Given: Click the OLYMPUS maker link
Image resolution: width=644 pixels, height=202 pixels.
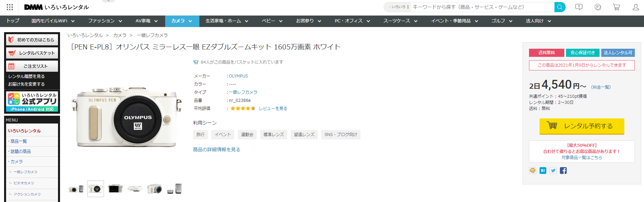Looking at the screenshot, I should coord(238,76).
